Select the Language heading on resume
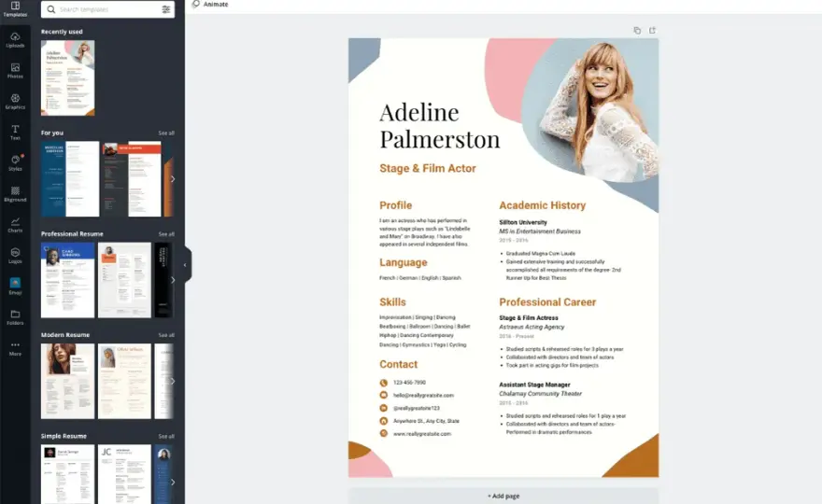The image size is (822, 504). pos(404,262)
